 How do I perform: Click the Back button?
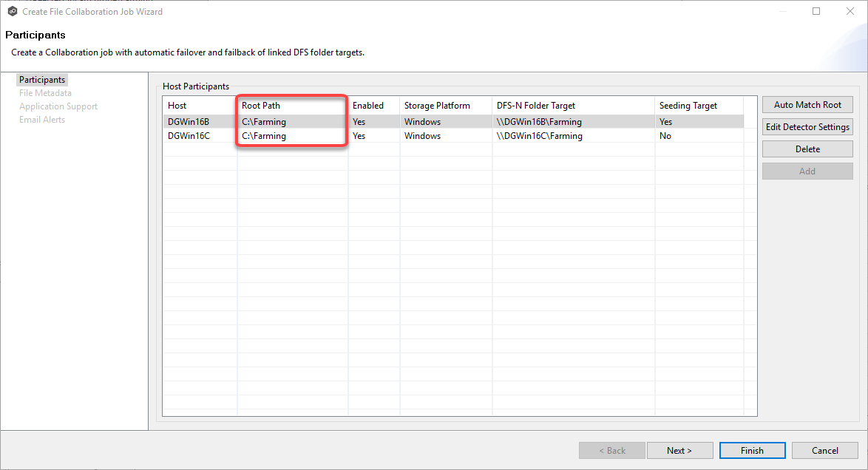pyautogui.click(x=611, y=450)
